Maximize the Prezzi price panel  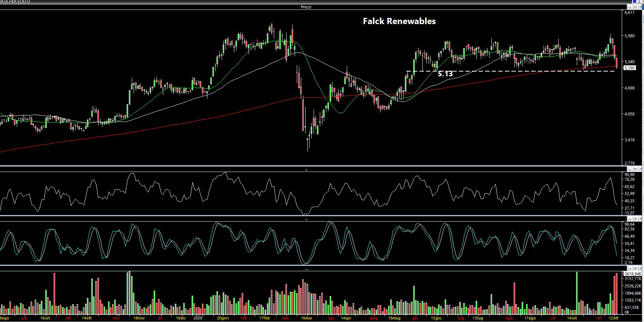(x=635, y=7)
